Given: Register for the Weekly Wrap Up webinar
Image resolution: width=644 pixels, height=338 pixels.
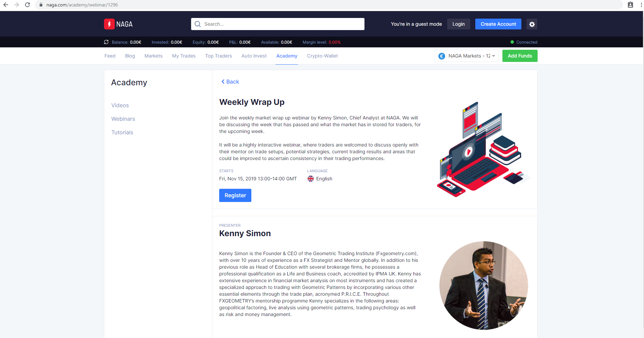Looking at the screenshot, I should (x=235, y=195).
